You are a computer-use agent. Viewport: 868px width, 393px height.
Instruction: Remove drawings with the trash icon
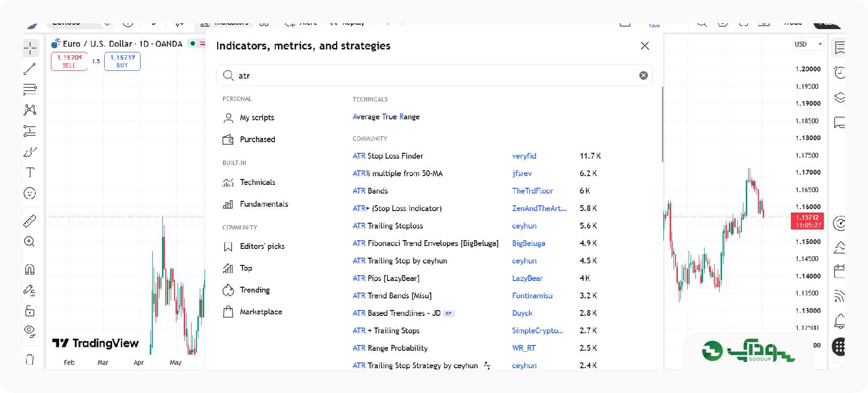(30, 359)
